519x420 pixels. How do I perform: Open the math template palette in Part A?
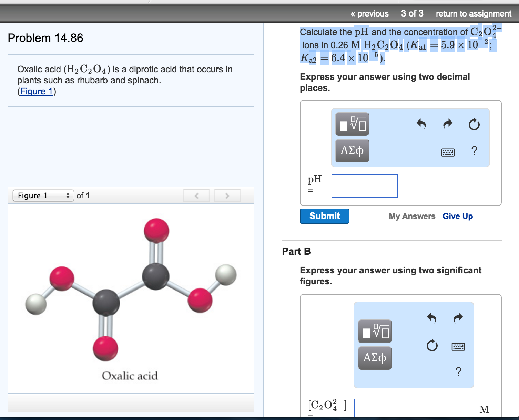coord(352,124)
